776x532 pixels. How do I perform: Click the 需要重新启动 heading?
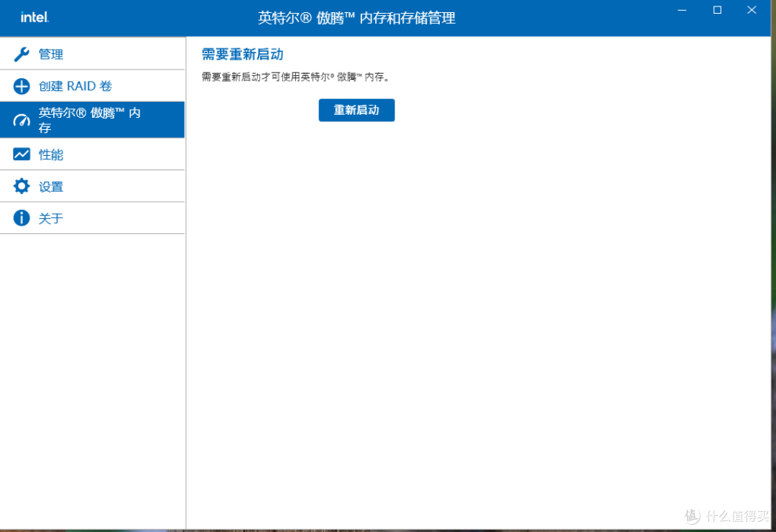click(x=243, y=55)
